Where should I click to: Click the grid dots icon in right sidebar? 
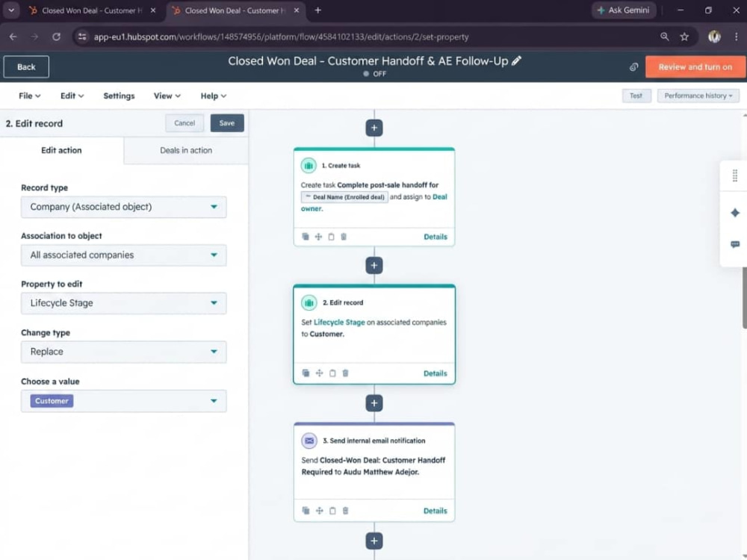(734, 175)
